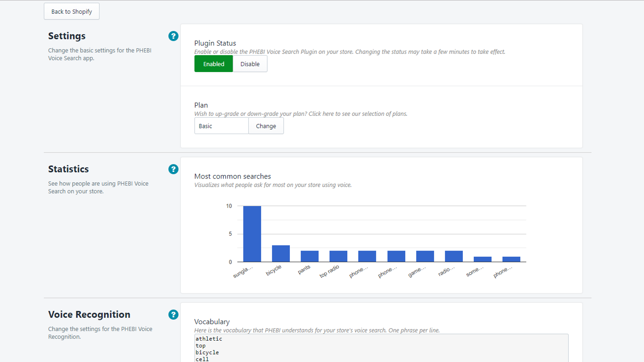
Task: Open help for the Voice Recognition section
Action: click(x=173, y=315)
